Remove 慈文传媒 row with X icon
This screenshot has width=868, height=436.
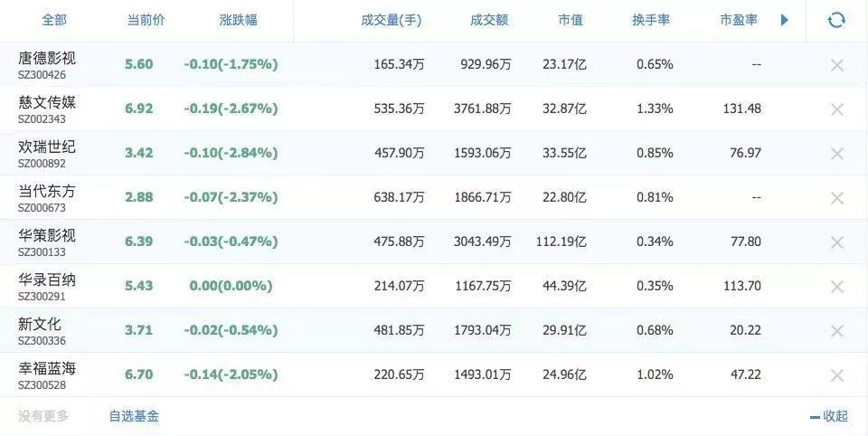click(836, 109)
